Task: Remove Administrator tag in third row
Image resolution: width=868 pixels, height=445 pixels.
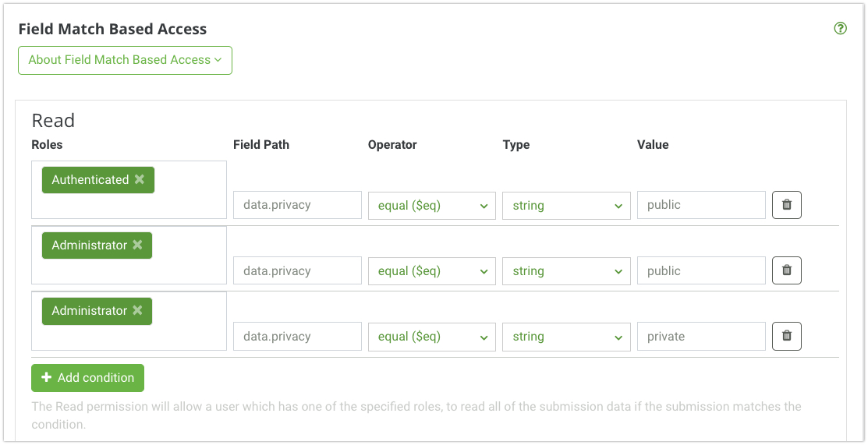Action: 137,310
